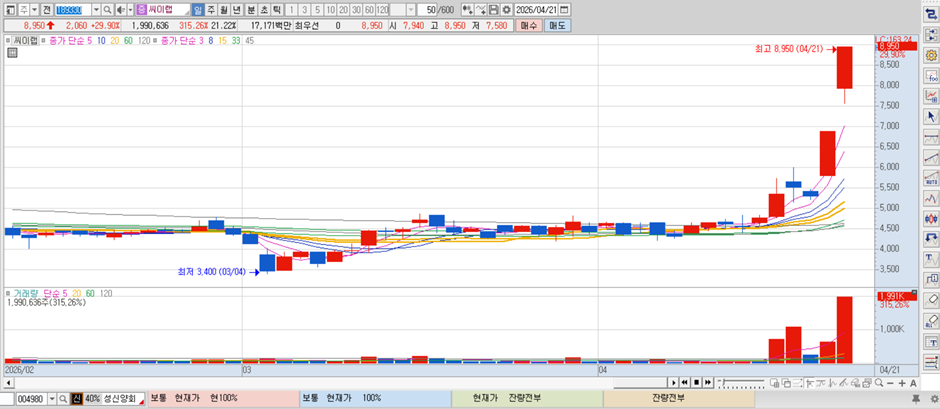Click the compare chart icon beside save icon
The height and width of the screenshot is (409, 940).
(481, 10)
